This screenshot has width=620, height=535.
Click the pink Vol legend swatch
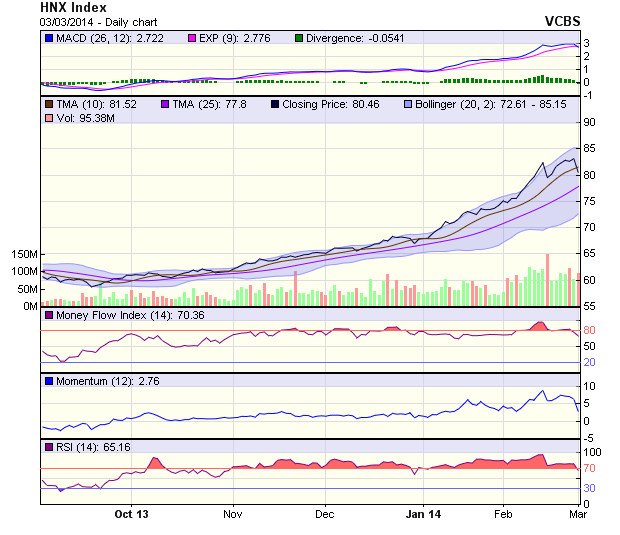click(48, 119)
